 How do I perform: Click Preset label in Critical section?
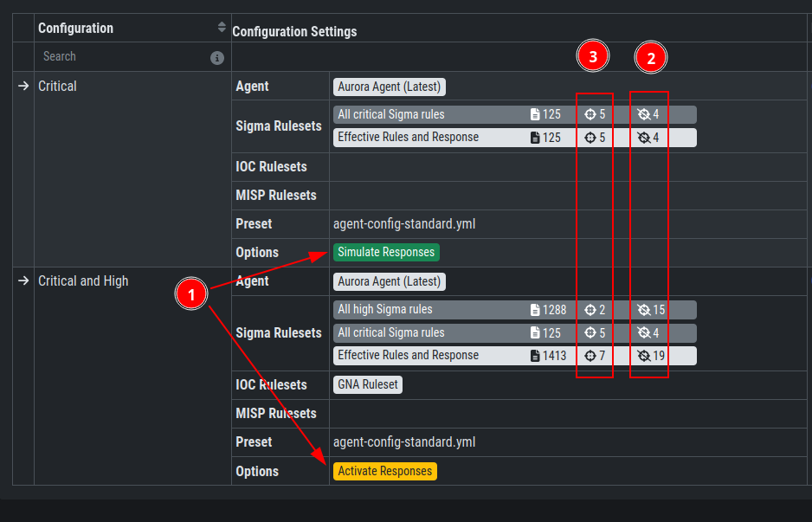tap(254, 223)
